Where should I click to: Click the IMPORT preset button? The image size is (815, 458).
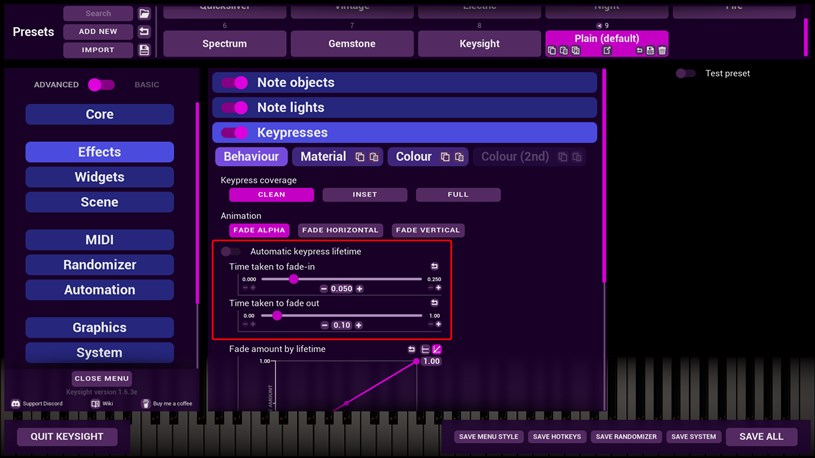pyautogui.click(x=98, y=50)
